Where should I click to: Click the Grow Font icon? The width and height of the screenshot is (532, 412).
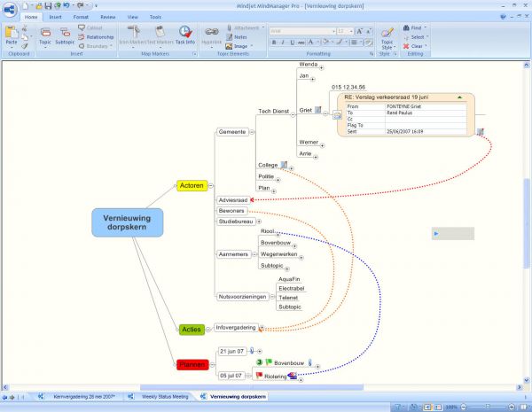(359, 31)
